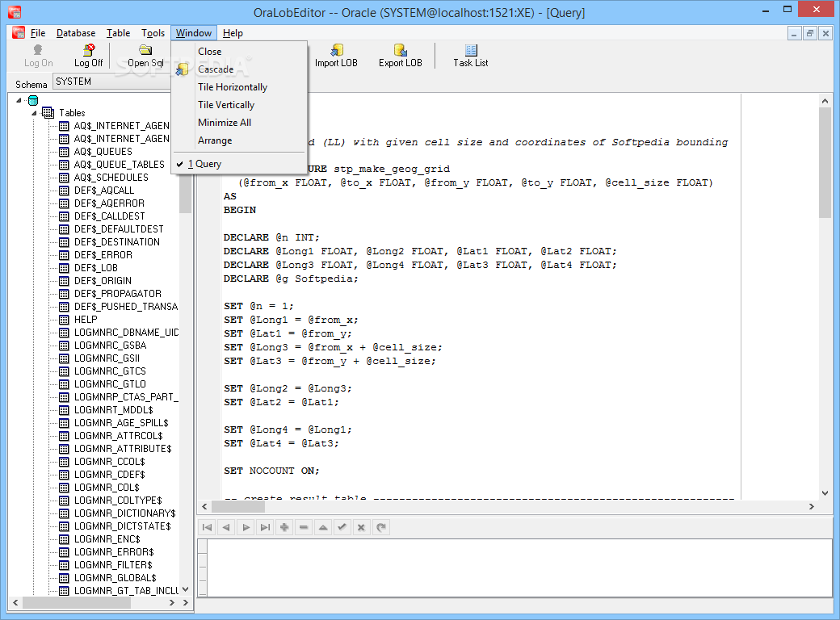This screenshot has width=840, height=620.
Task: Select the LOGMNR_GLOBAL$ table
Action: click(x=115, y=578)
